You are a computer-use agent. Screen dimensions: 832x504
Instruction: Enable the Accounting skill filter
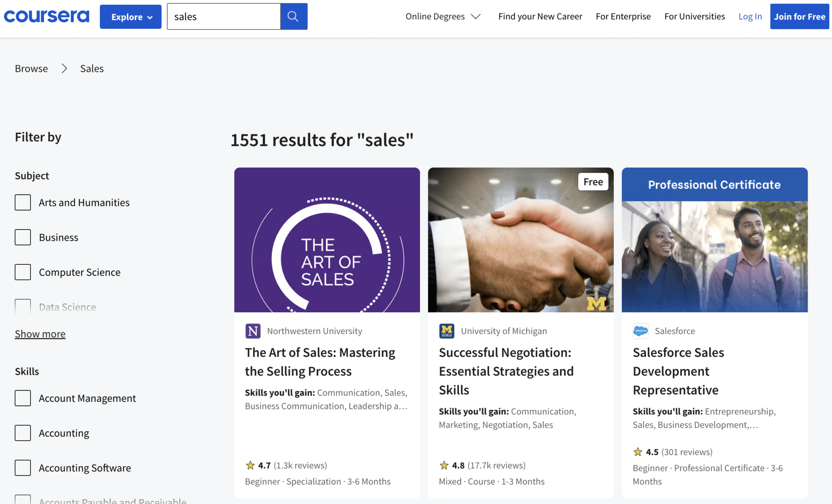[x=23, y=433]
